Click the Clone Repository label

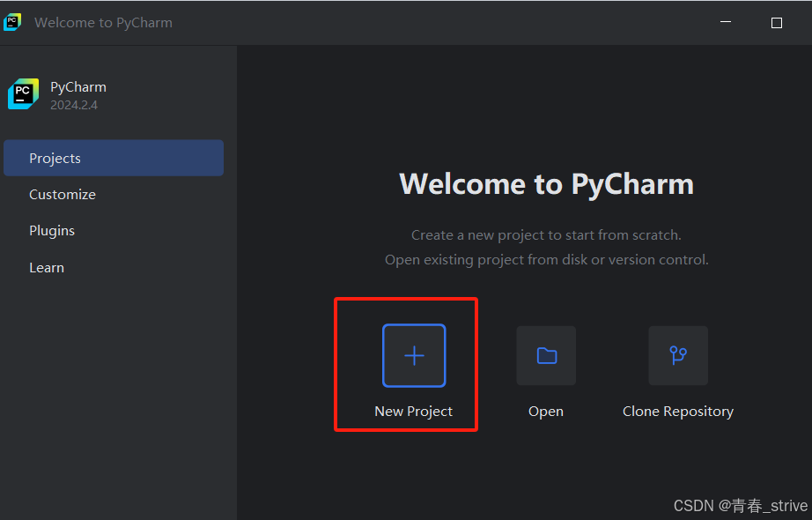[x=678, y=412]
